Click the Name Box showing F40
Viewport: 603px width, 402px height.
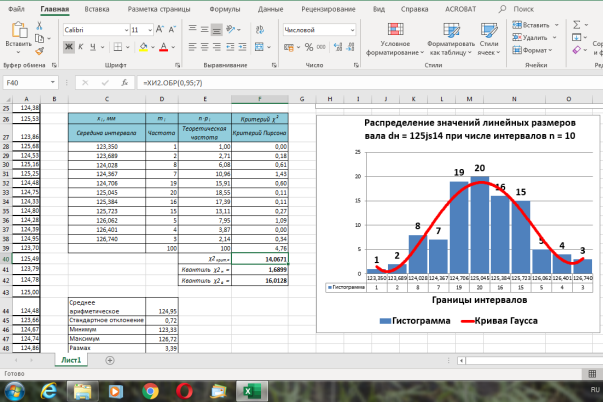tap(30, 83)
